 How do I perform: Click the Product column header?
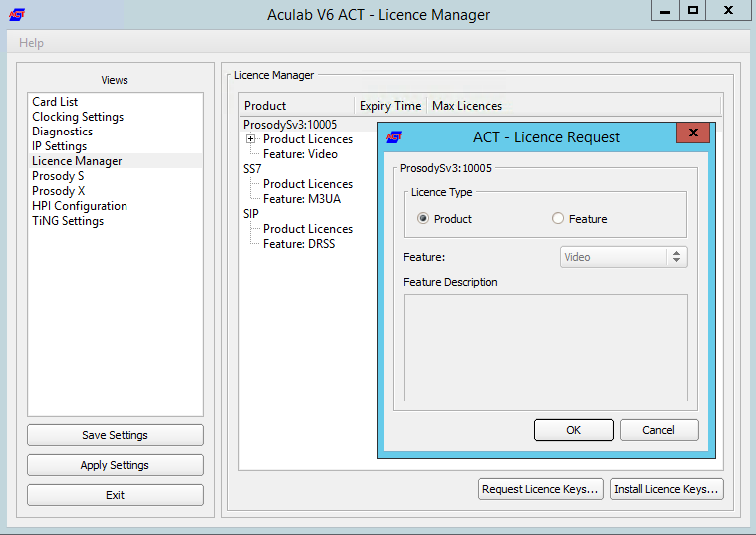pyautogui.click(x=297, y=106)
